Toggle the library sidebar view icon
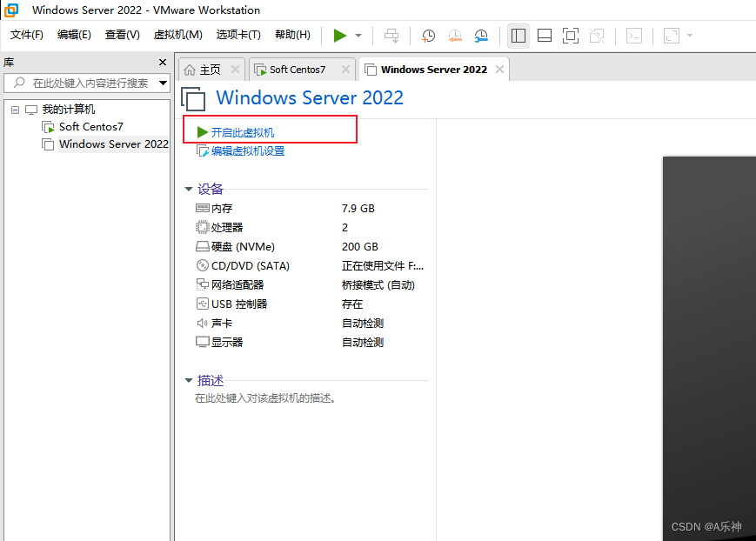The height and width of the screenshot is (541, 756). coord(518,35)
